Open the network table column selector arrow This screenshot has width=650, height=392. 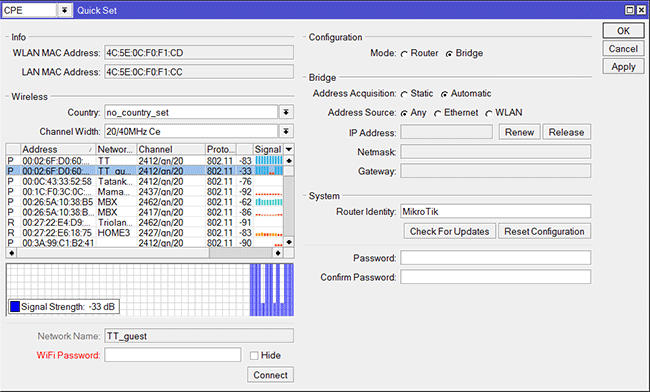[289, 149]
